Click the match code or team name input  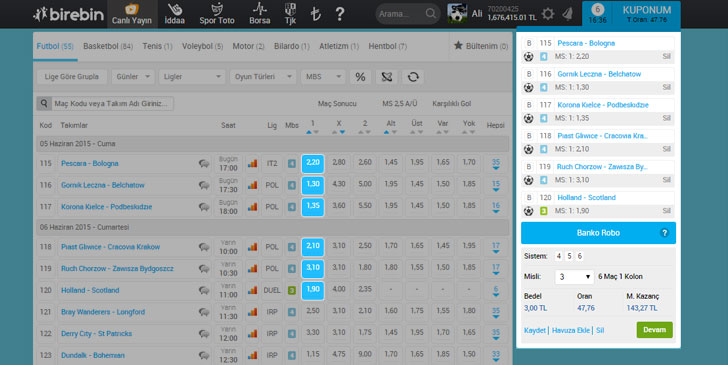coord(112,104)
